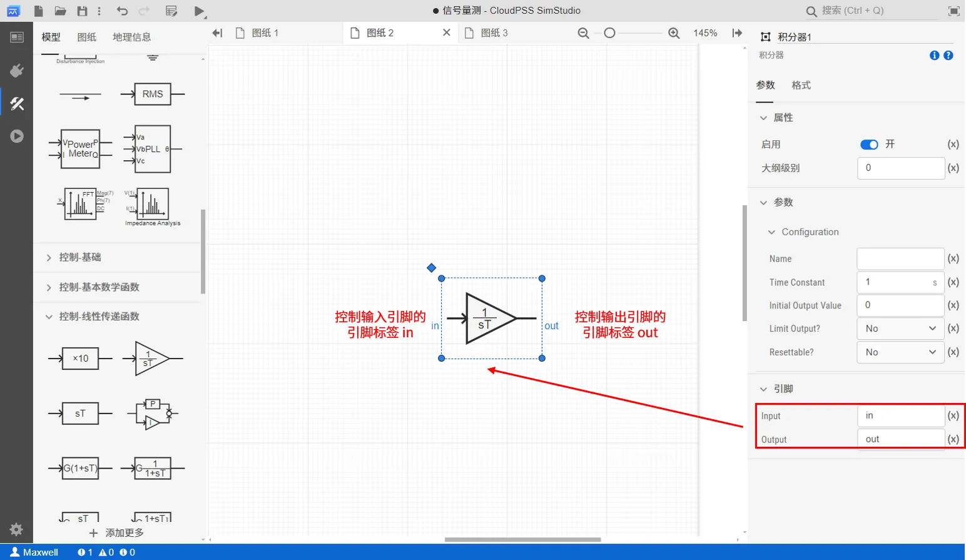Collapse the left panel arrow icon
Viewport: 966px width, 560px height.
217,33
